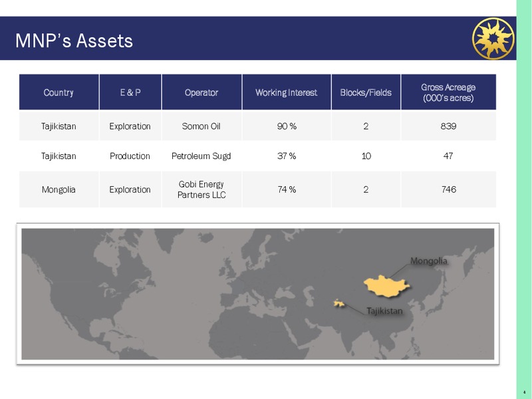
Task: Click the "Operator" column header
Action: coord(201,92)
